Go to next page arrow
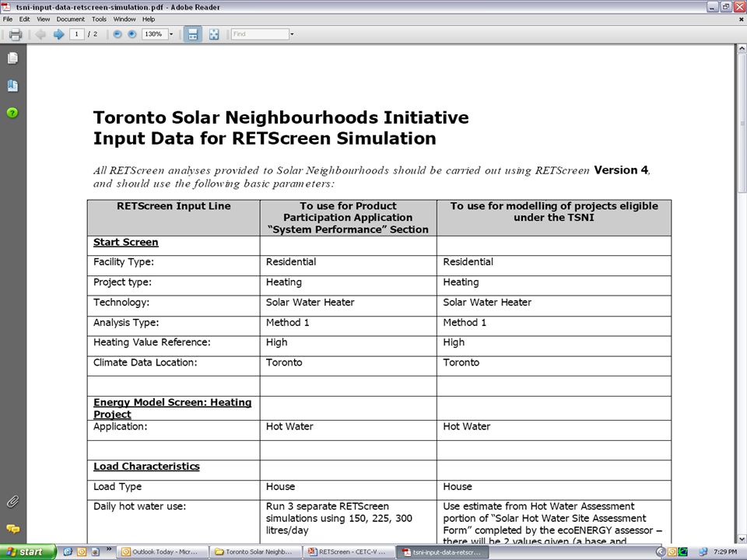747x560 pixels. pyautogui.click(x=58, y=34)
